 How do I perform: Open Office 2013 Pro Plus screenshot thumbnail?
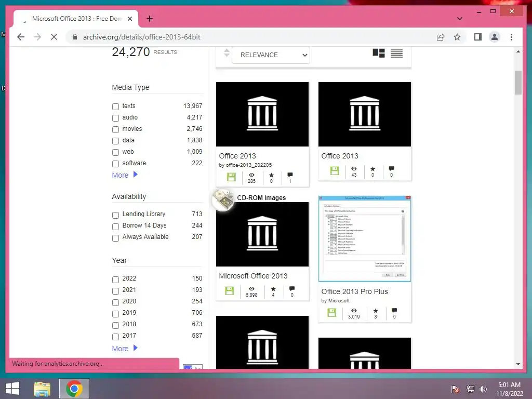click(x=364, y=239)
